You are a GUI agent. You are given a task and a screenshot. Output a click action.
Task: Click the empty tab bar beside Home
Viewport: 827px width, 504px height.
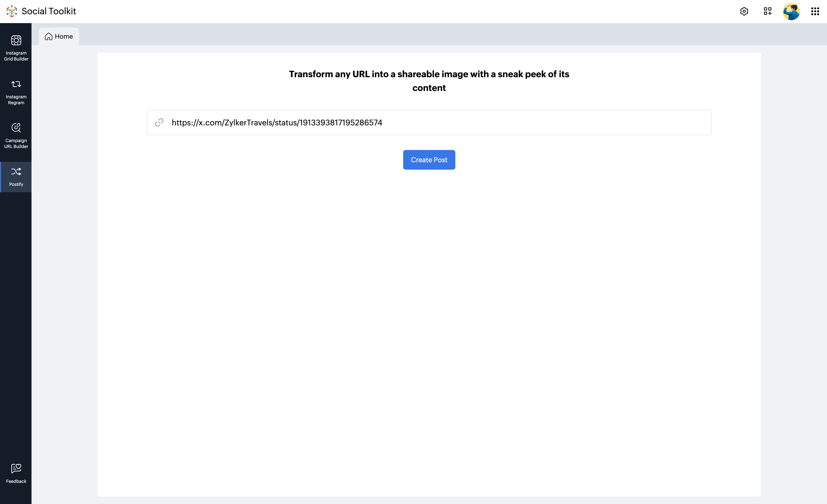436,34
